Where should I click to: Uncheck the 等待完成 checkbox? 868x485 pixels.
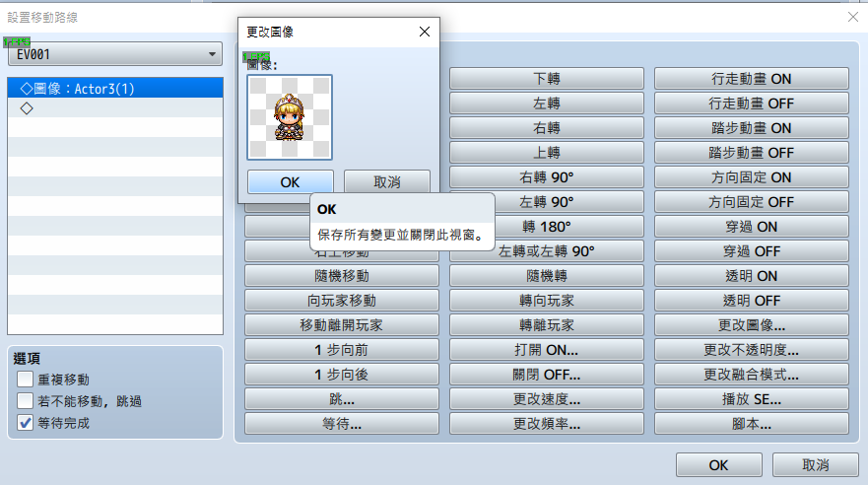coord(25,423)
